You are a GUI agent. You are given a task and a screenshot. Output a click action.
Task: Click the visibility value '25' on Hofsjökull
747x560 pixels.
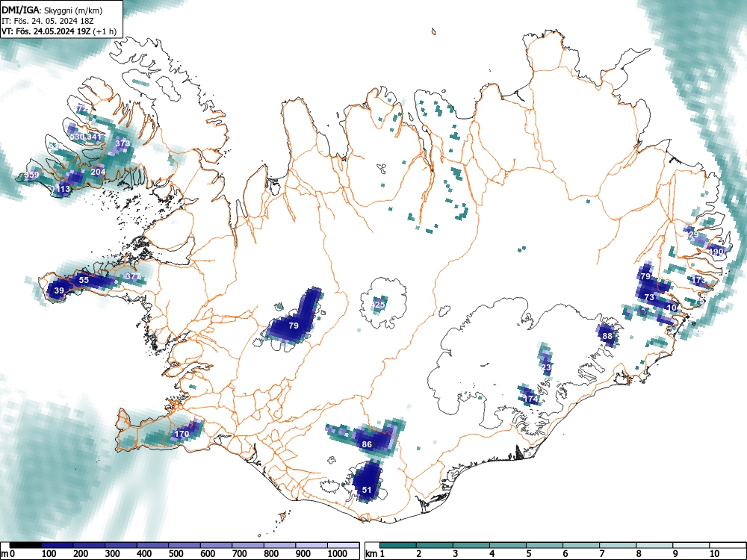379,305
